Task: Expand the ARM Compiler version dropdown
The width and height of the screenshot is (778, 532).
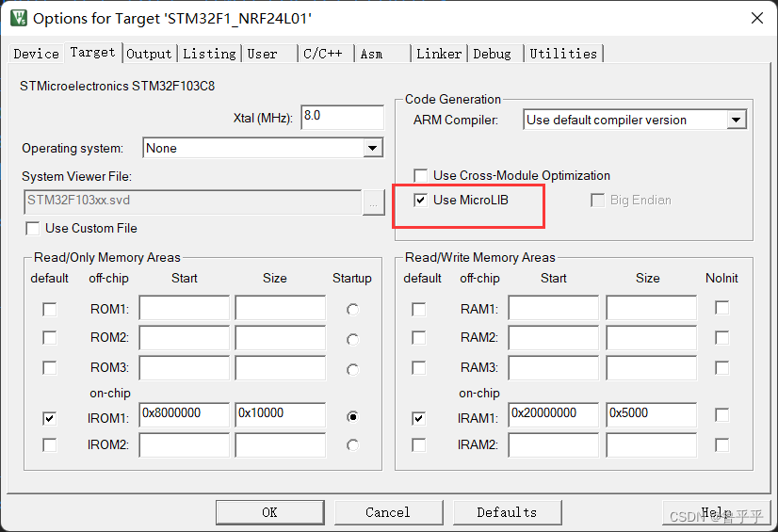Action: click(737, 120)
